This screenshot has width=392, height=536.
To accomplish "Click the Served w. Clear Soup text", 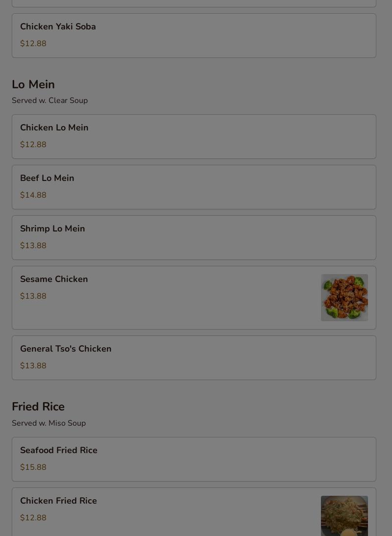I will tap(50, 101).
